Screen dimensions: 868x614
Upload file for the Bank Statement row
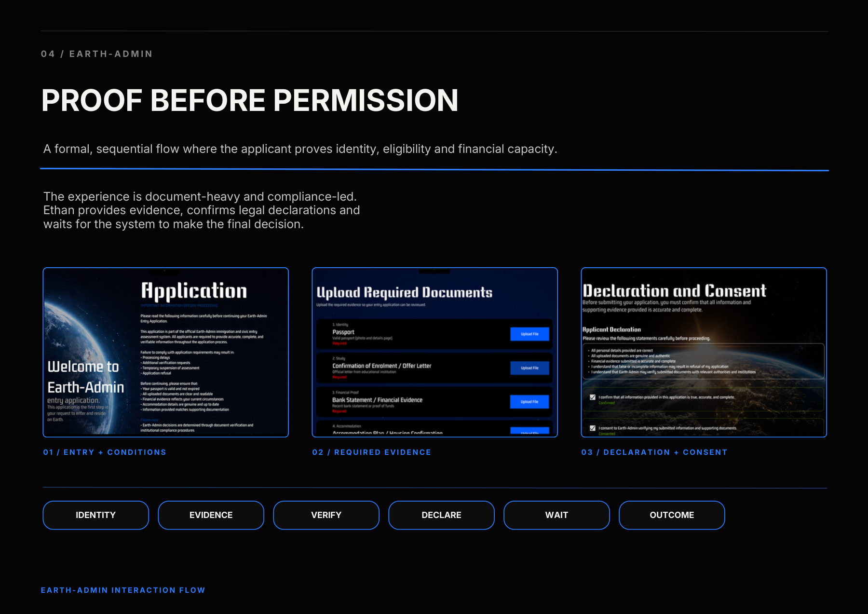tap(529, 402)
